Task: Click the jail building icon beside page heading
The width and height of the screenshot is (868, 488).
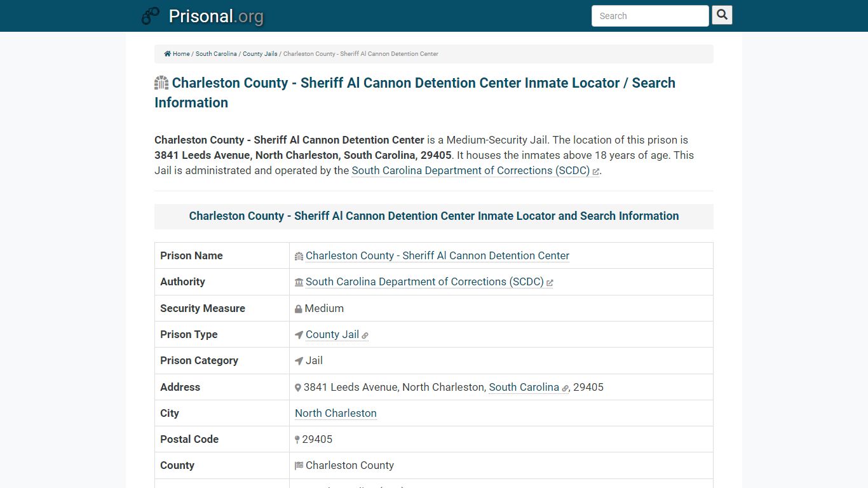Action: pyautogui.click(x=161, y=83)
